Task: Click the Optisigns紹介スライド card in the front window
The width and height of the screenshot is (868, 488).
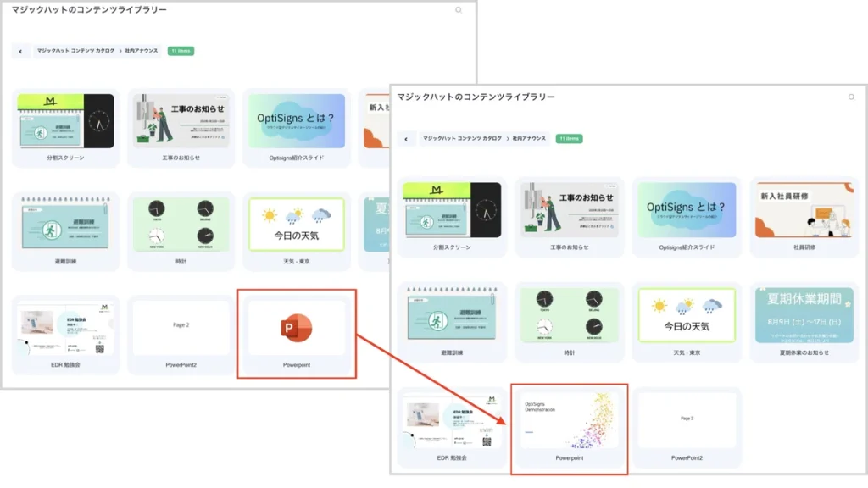Action: click(687, 209)
